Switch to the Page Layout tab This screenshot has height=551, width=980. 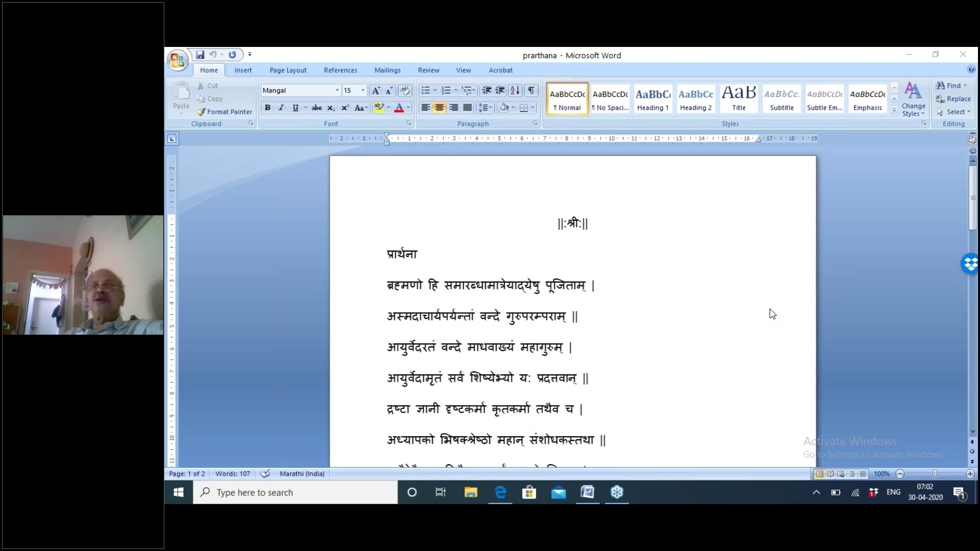(288, 70)
